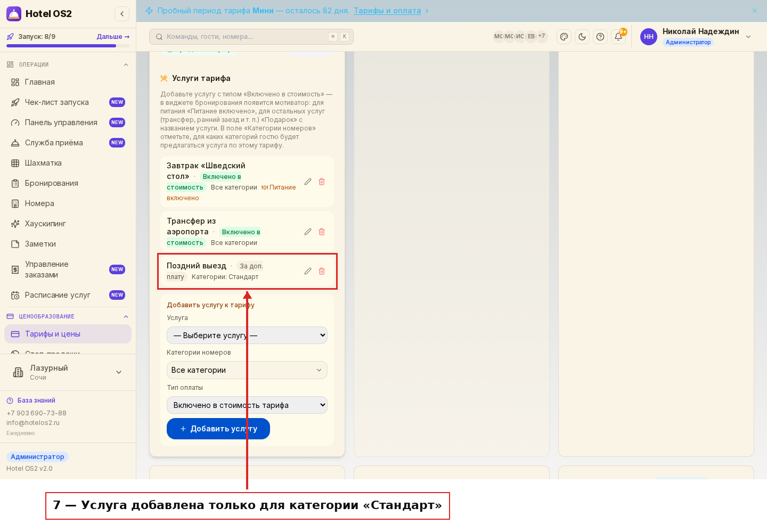Image resolution: width=767 pixels, height=532 pixels.
Task: Open the Категории номеров dropdown
Action: 247,370
